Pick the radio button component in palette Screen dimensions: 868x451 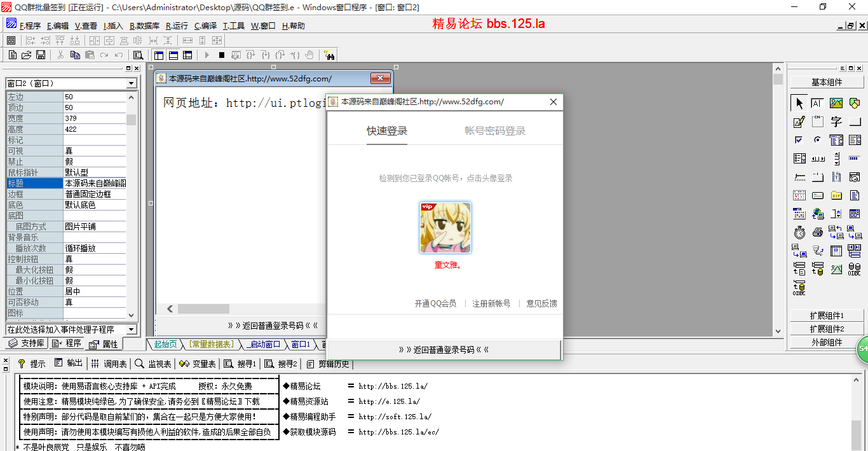click(817, 140)
